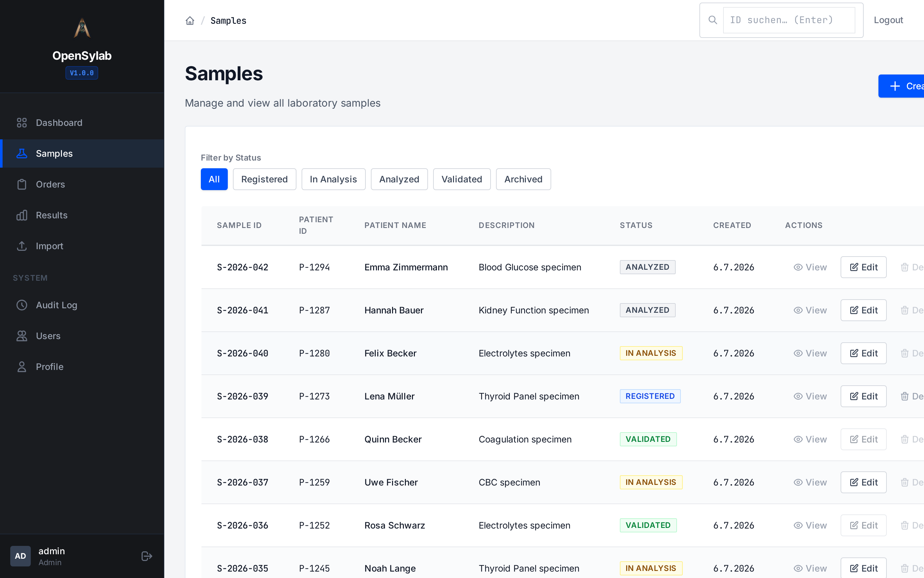The height and width of the screenshot is (578, 924).
Task: Show all samples with All filter
Action: 214,179
